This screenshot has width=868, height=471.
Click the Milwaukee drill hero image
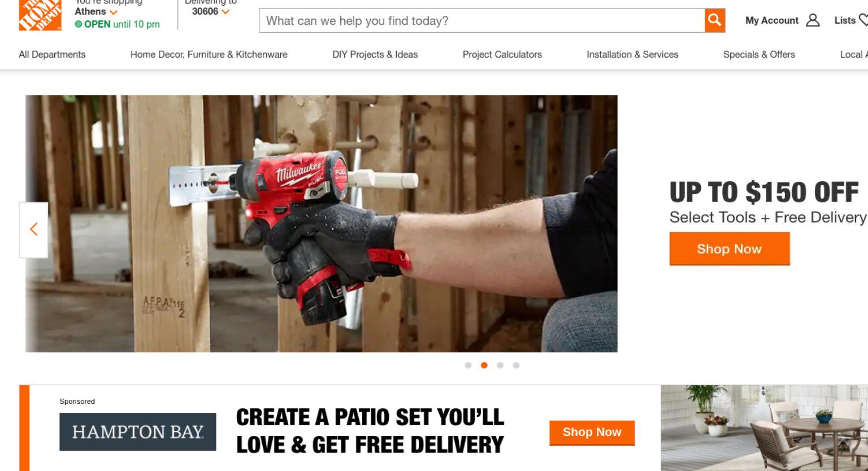(x=322, y=224)
